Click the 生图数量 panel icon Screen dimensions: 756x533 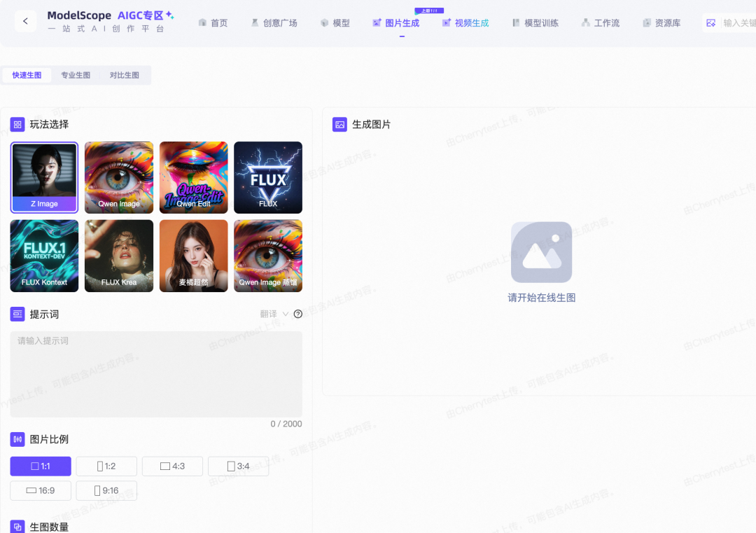(x=17, y=527)
